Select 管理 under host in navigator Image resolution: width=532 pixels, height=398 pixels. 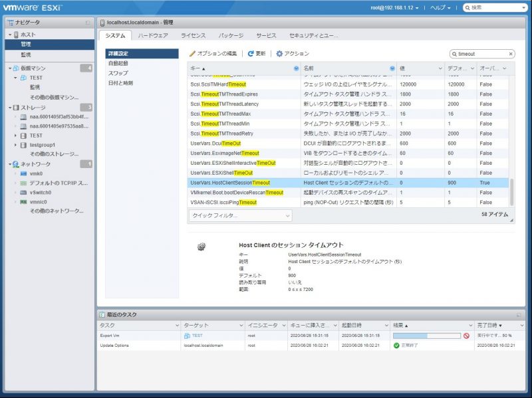[49, 45]
